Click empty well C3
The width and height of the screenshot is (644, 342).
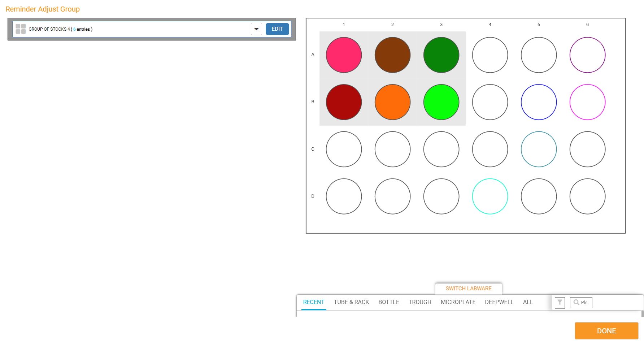[x=441, y=149]
